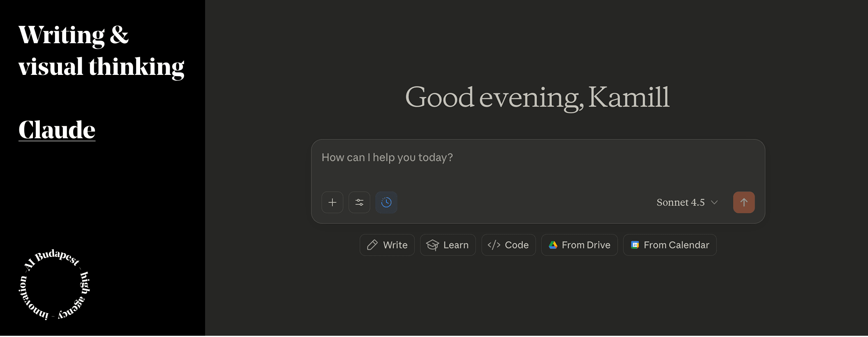Choose the From Drive chip

click(x=579, y=245)
